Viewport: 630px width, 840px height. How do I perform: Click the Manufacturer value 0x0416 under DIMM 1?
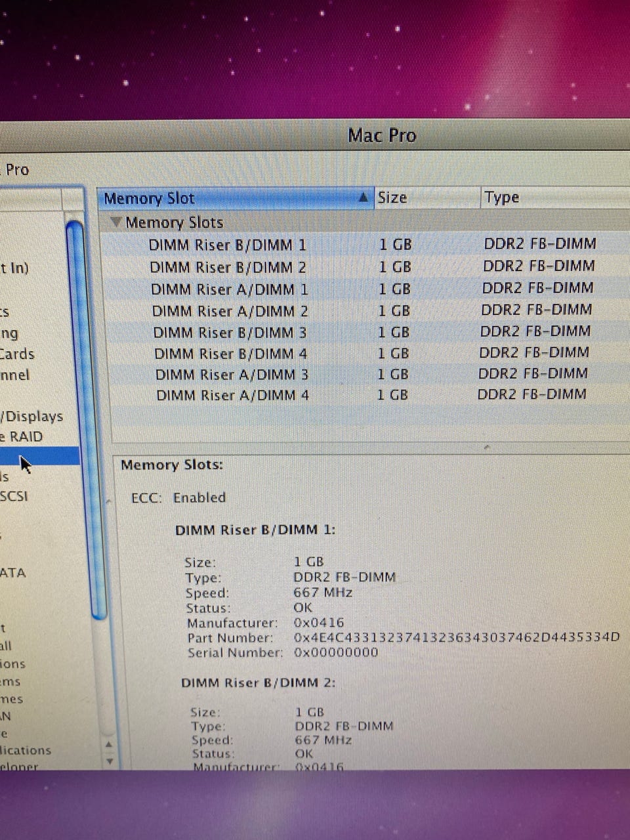click(x=319, y=622)
